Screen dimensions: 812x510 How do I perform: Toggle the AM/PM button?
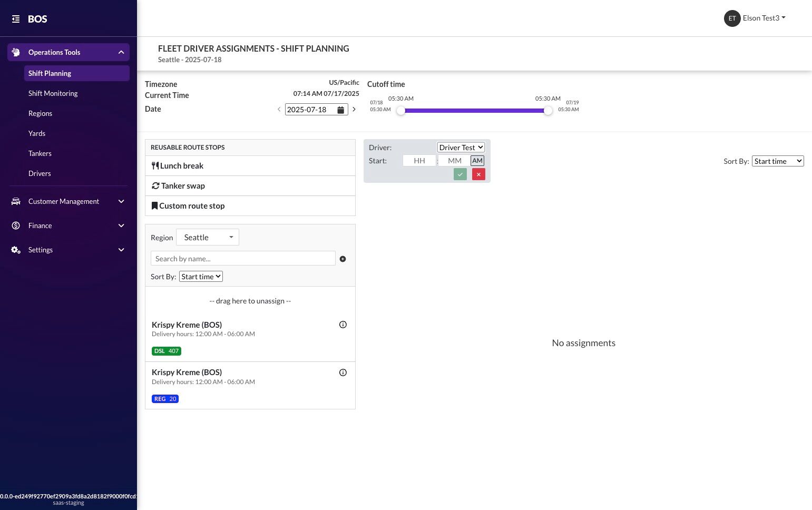(x=477, y=161)
